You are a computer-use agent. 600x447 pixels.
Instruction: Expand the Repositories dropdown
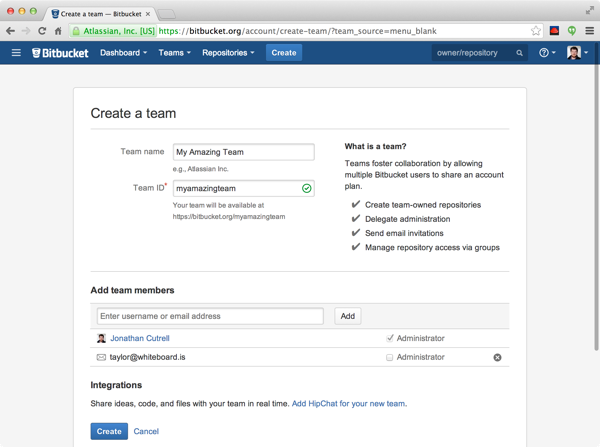228,53
